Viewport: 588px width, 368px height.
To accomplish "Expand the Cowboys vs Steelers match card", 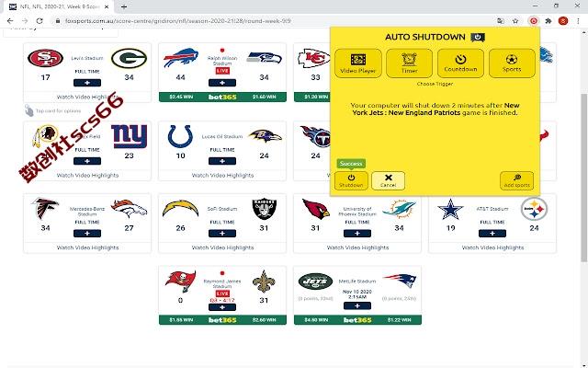I will pos(492,234).
